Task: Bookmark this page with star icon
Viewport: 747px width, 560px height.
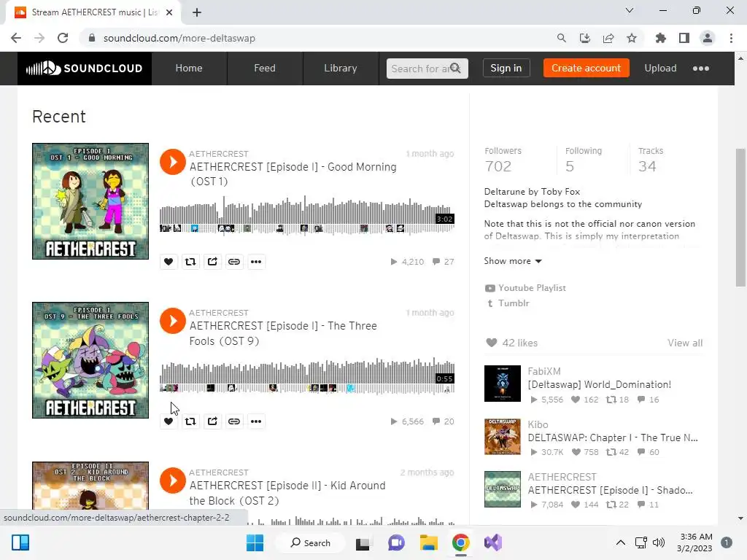Action: (632, 38)
